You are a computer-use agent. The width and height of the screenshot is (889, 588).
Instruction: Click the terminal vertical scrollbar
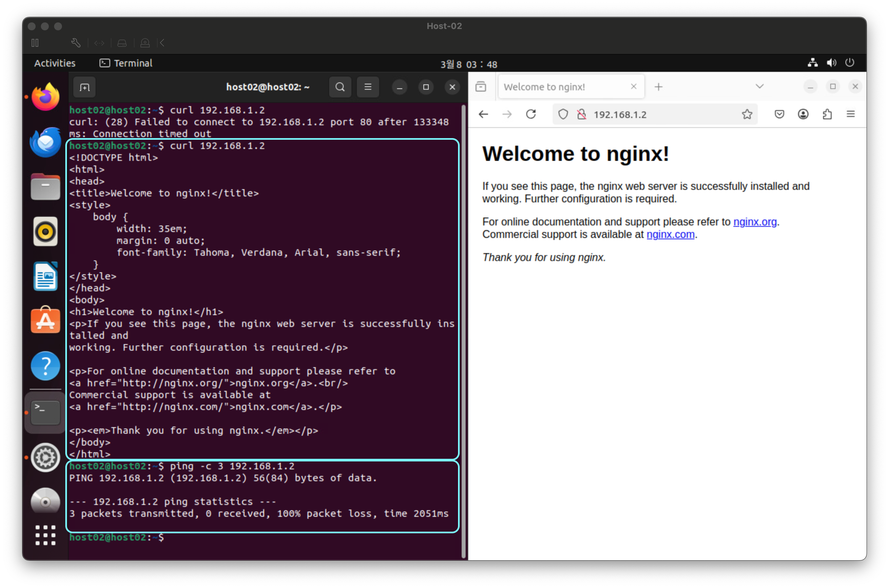(x=464, y=330)
